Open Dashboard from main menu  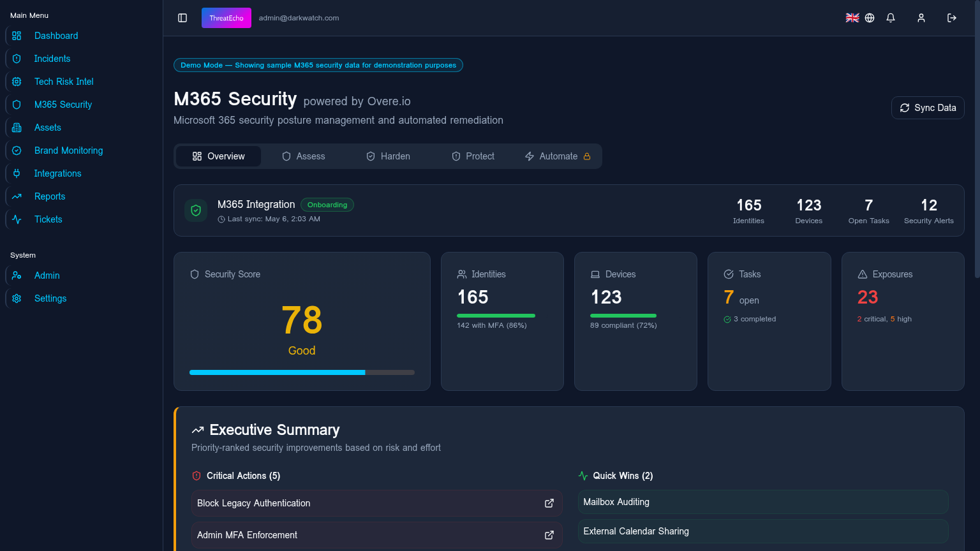pyautogui.click(x=56, y=36)
